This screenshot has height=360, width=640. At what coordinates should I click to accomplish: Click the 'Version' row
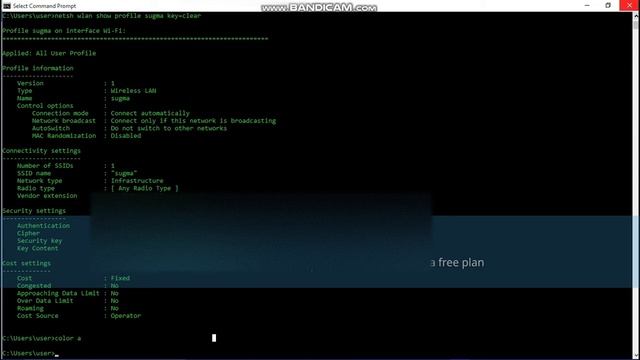[x=65, y=83]
